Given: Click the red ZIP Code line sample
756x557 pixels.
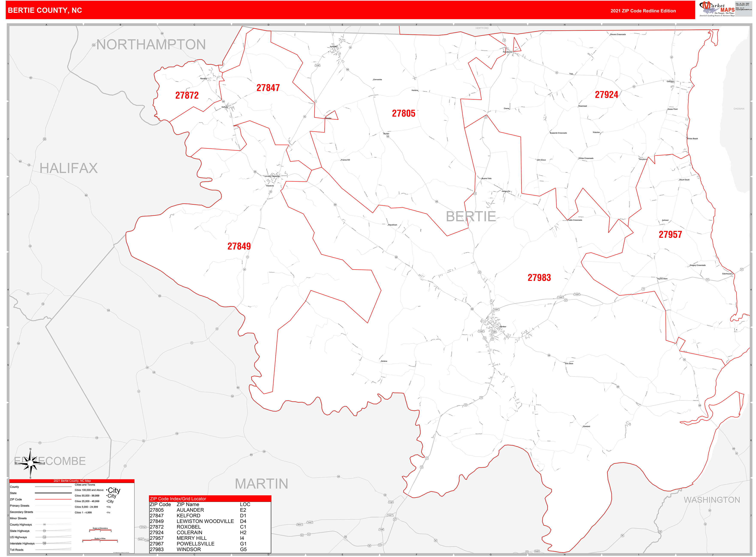Looking at the screenshot, I should click(x=53, y=499).
